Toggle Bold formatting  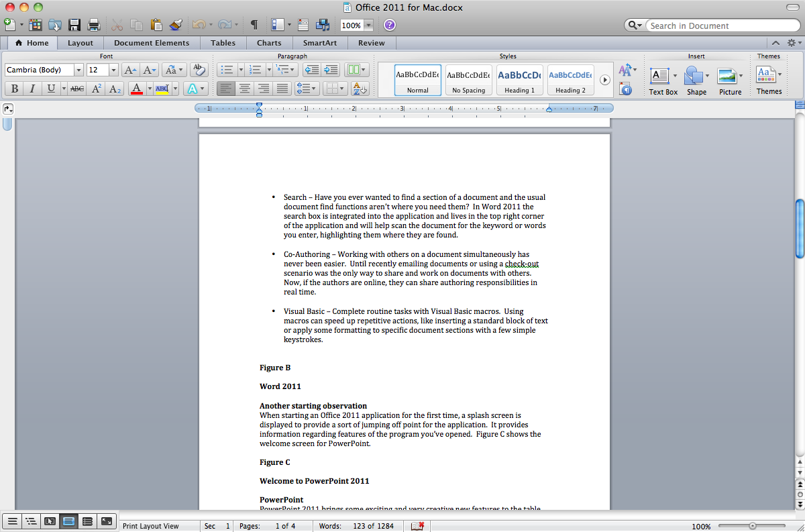point(14,89)
